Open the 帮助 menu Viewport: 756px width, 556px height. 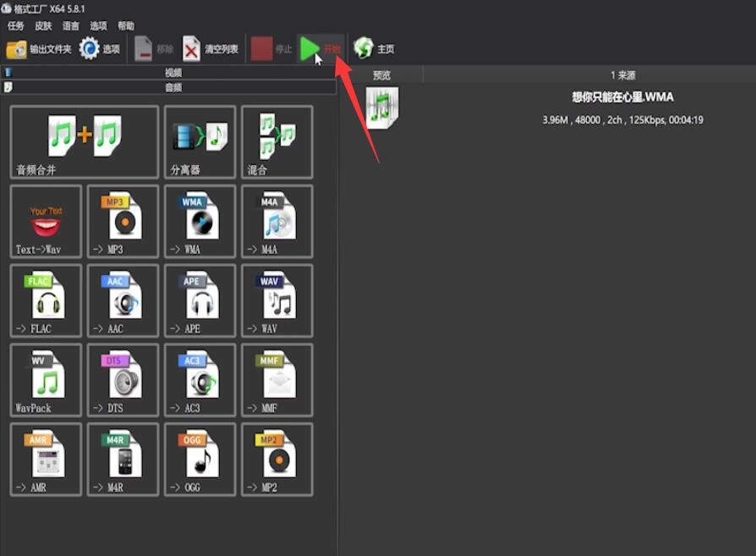pos(126,26)
